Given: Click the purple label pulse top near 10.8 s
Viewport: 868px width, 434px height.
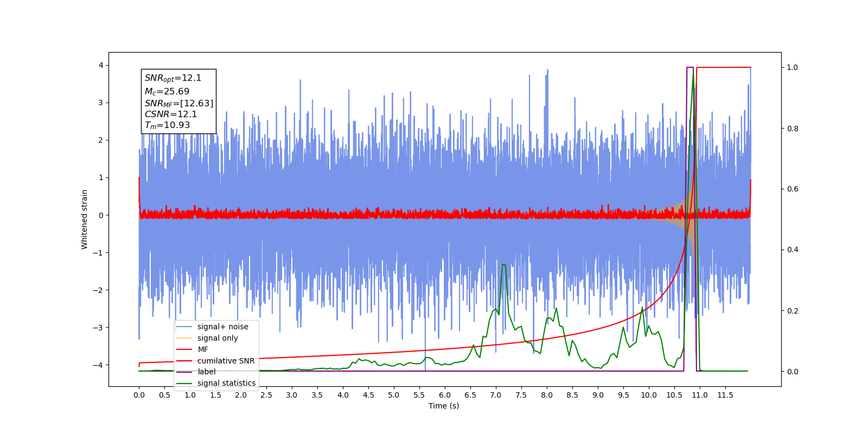Looking at the screenshot, I should [690, 68].
